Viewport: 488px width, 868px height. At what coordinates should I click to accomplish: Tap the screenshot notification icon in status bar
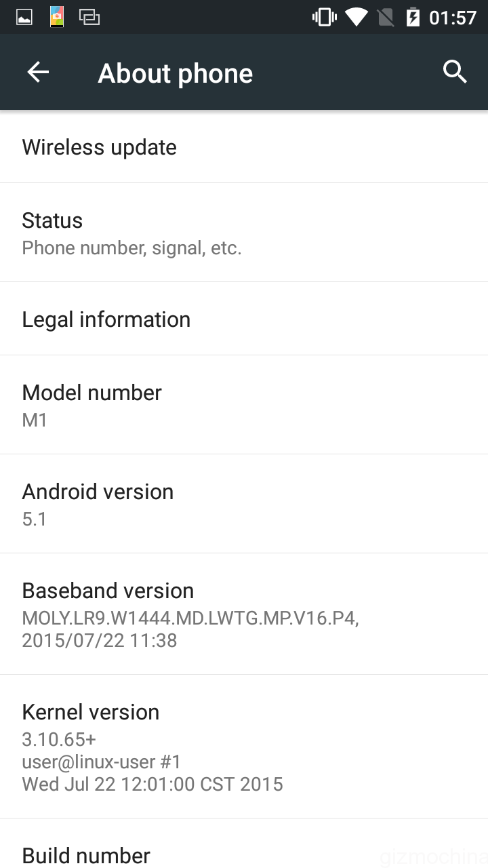(x=89, y=17)
